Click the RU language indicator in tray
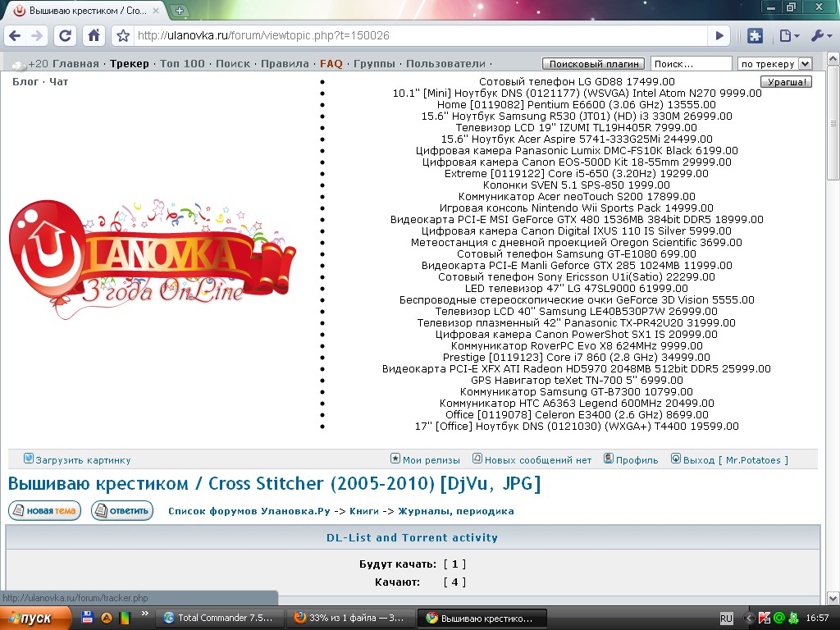The width and height of the screenshot is (840, 630). pos(726,619)
